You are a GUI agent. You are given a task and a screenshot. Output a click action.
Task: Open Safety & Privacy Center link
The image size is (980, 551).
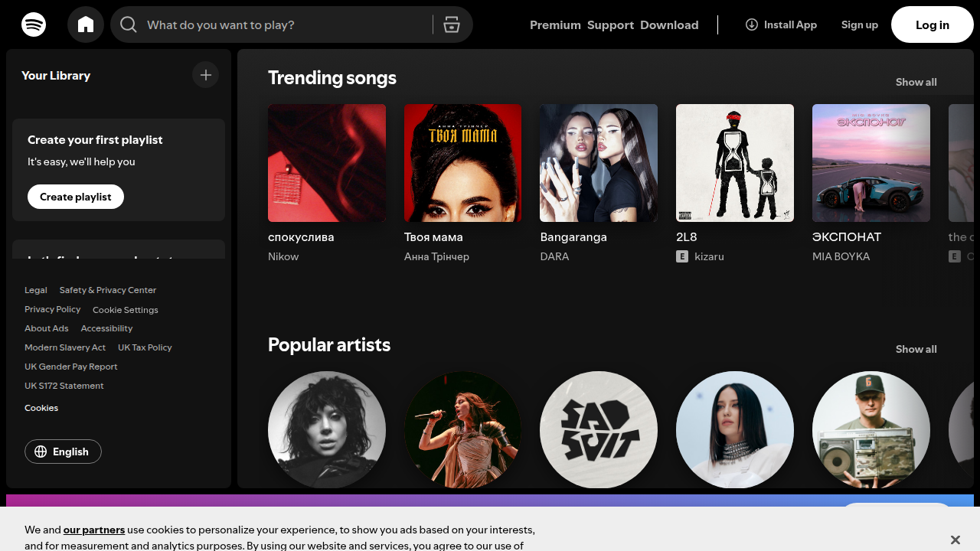pyautogui.click(x=108, y=290)
